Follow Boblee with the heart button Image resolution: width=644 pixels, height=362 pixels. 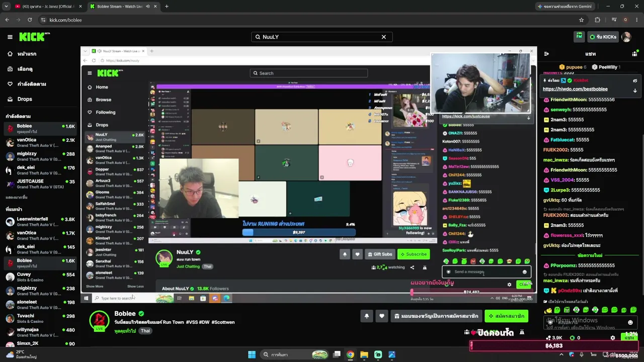point(382,316)
